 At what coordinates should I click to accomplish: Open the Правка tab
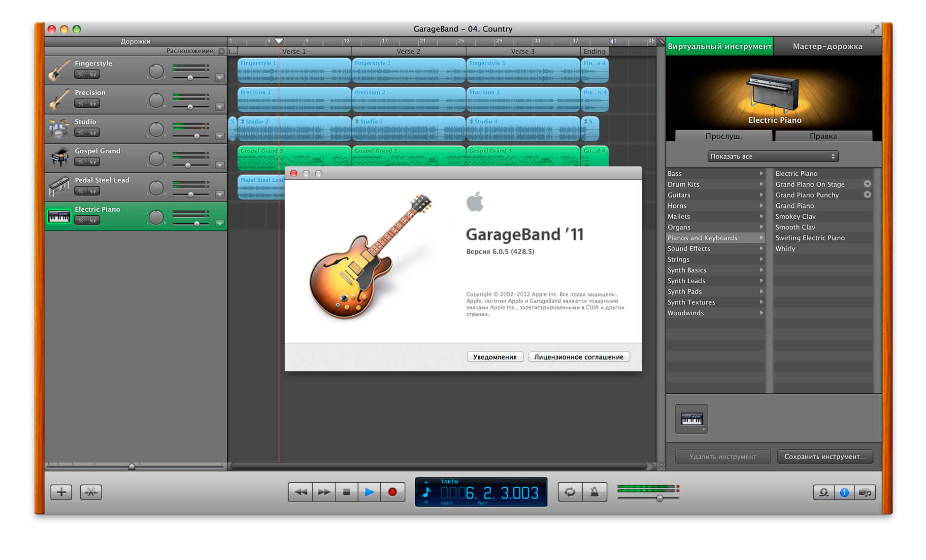click(x=823, y=136)
